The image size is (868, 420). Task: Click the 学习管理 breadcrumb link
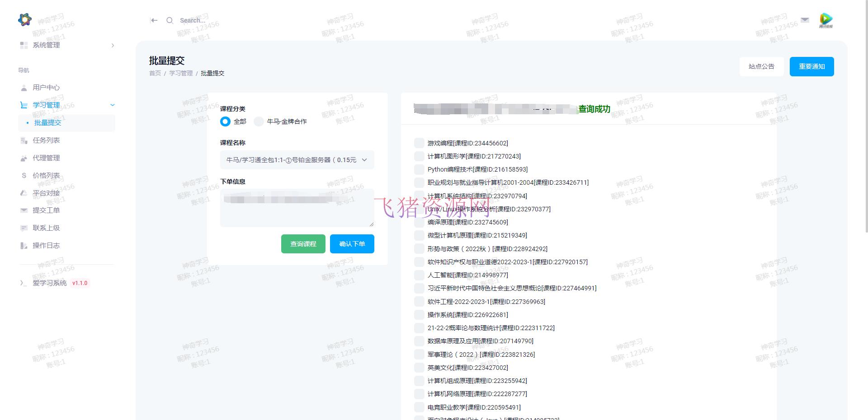click(x=181, y=73)
